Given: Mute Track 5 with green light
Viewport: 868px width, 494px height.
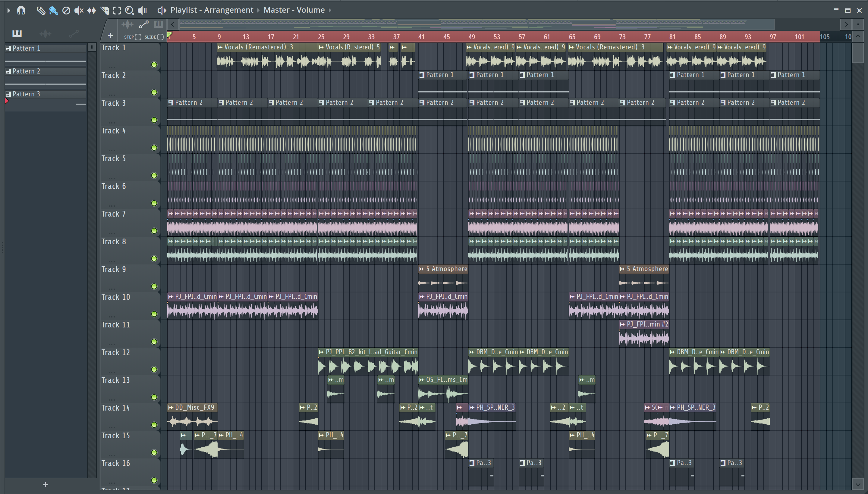Looking at the screenshot, I should pos(154,175).
